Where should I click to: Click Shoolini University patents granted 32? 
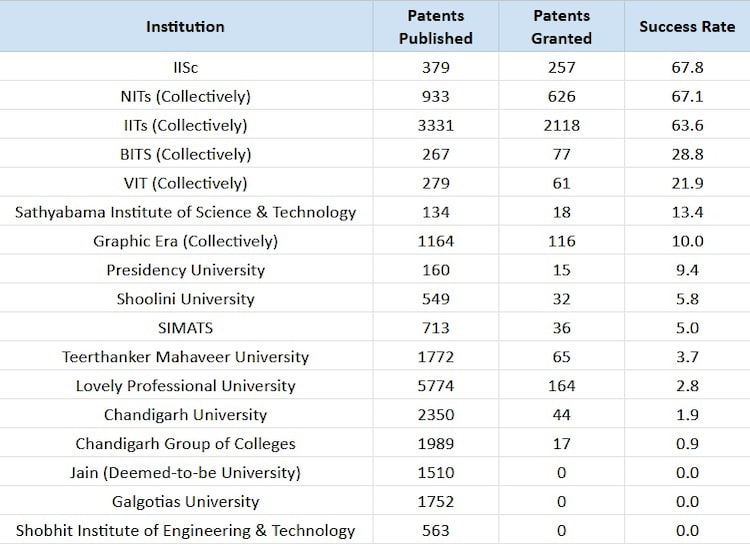click(562, 299)
